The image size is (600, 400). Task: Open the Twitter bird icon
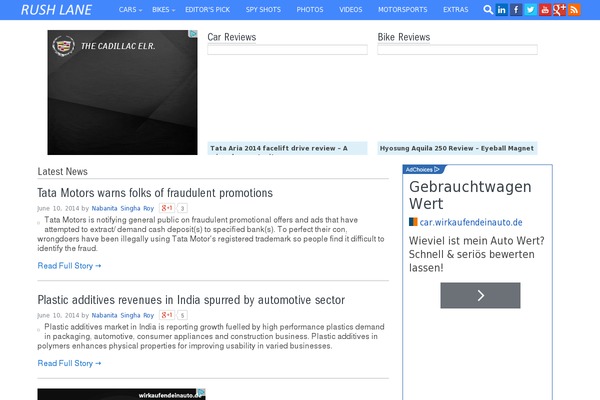click(x=530, y=10)
